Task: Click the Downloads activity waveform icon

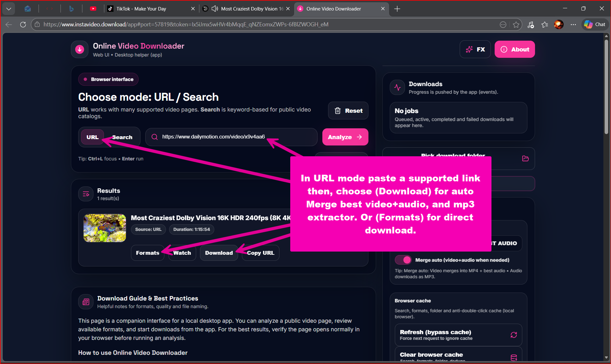Action: click(x=397, y=87)
